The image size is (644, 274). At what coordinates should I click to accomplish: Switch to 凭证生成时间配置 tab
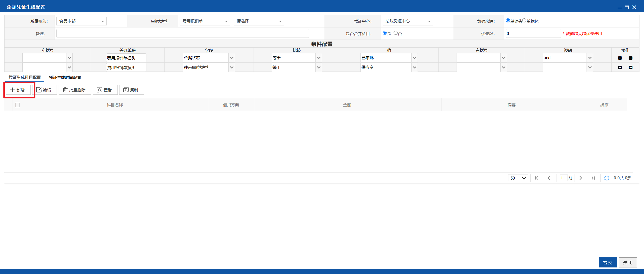pyautogui.click(x=65, y=78)
